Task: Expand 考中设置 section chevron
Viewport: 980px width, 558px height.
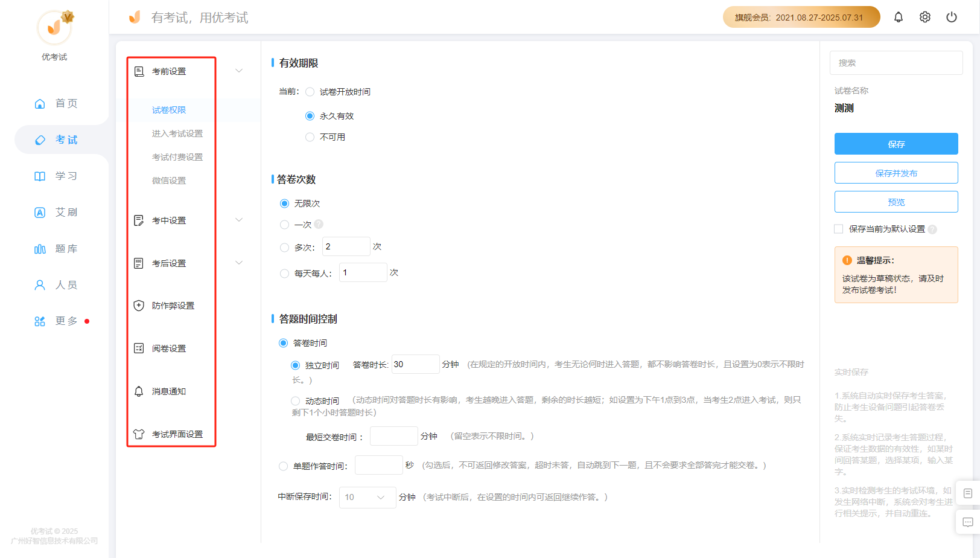Action: [x=239, y=220]
